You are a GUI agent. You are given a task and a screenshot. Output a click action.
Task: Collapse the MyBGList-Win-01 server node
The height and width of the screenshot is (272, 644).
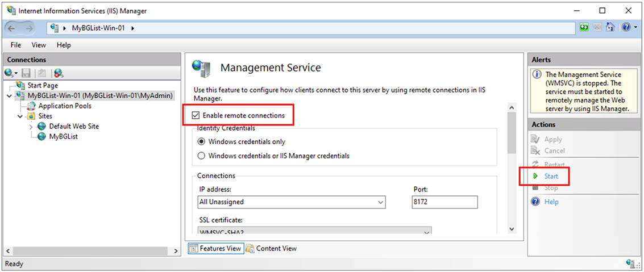[10, 96]
